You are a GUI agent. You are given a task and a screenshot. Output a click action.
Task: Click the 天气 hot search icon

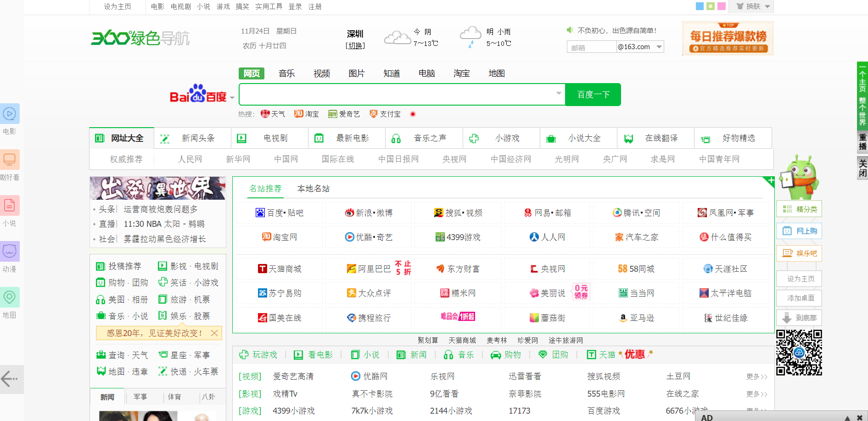pos(265,114)
